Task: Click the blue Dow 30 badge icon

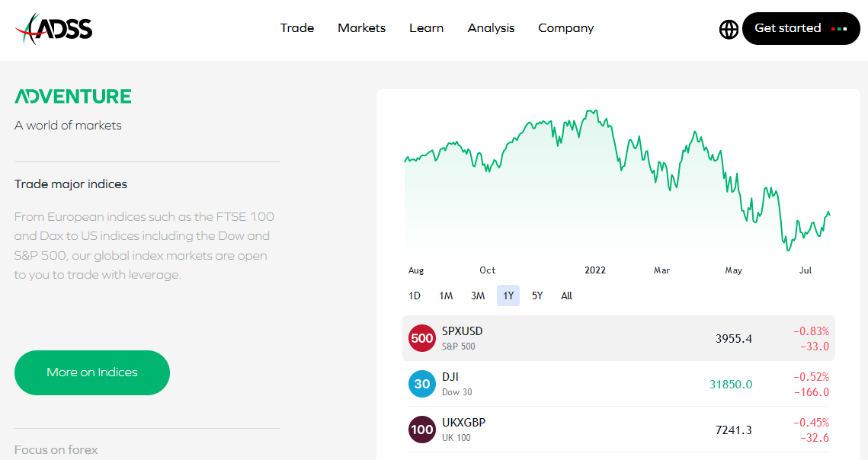Action: pos(421,384)
